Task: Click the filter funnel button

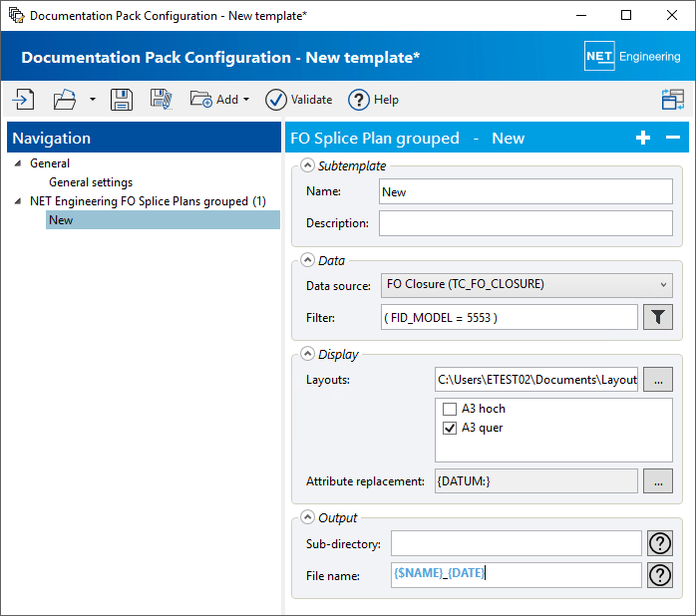Action: tap(658, 317)
